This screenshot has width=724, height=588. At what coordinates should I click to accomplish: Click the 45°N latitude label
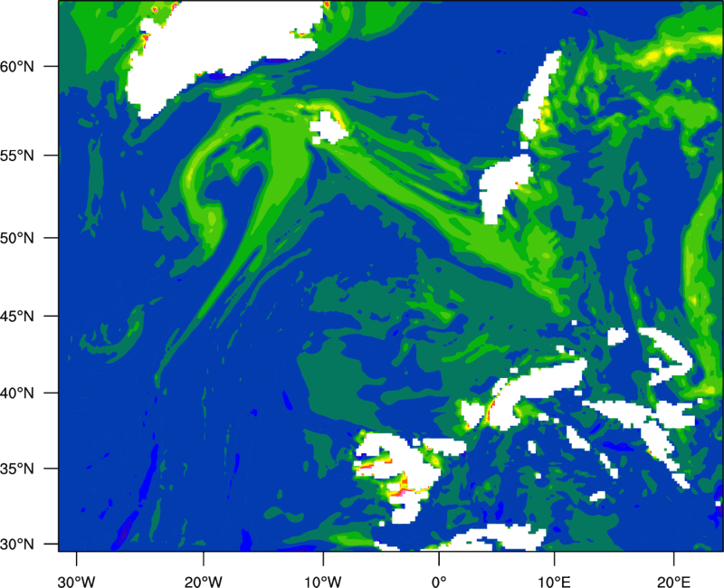(17, 317)
